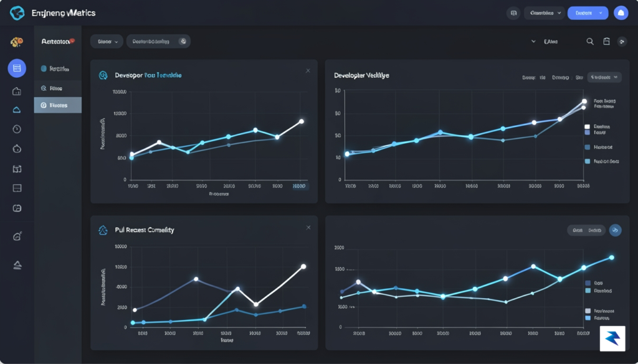Click the topmost white data point in Developer Velocity chart

coord(584,101)
